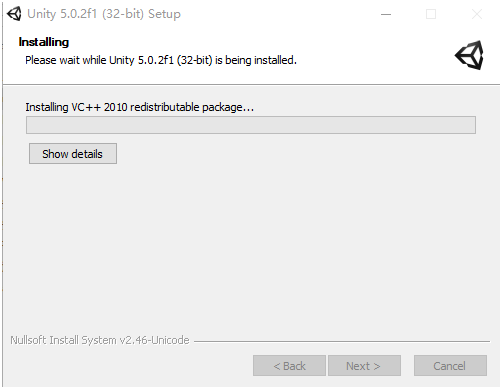Click the 'Please wait while Unity' message
This screenshot has width=502, height=389.
coord(161,60)
